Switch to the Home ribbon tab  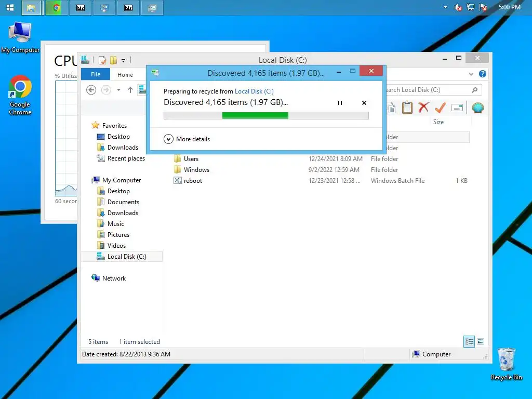[x=125, y=75]
